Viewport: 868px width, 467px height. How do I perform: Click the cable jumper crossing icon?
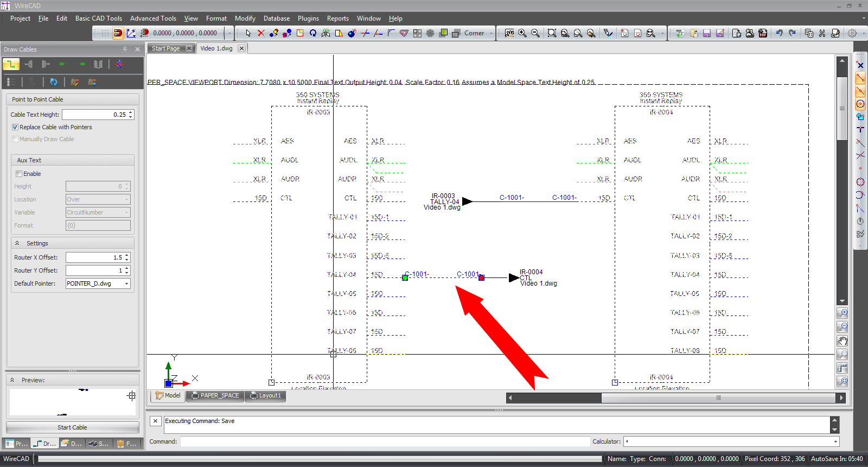tap(119, 64)
